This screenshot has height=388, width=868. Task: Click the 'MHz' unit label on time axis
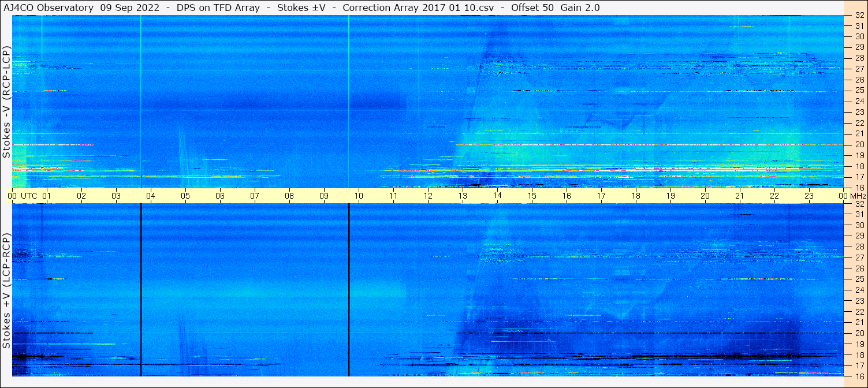(x=858, y=196)
